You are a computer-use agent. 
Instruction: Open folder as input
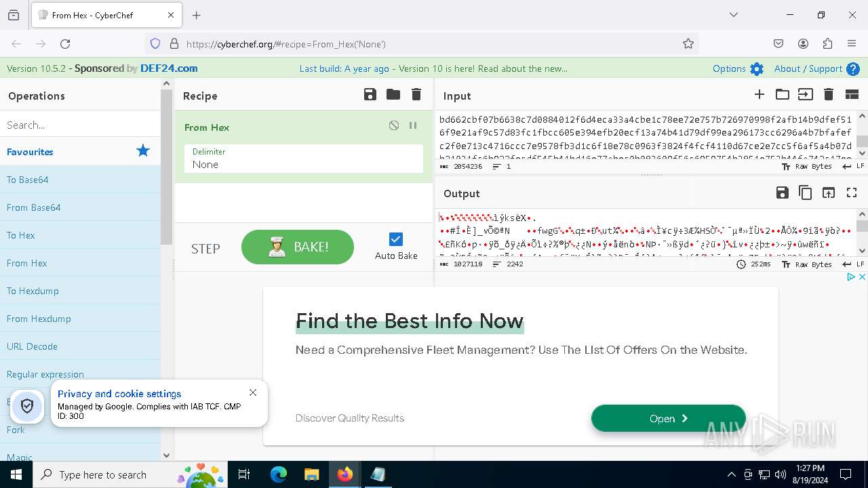[x=783, y=95]
